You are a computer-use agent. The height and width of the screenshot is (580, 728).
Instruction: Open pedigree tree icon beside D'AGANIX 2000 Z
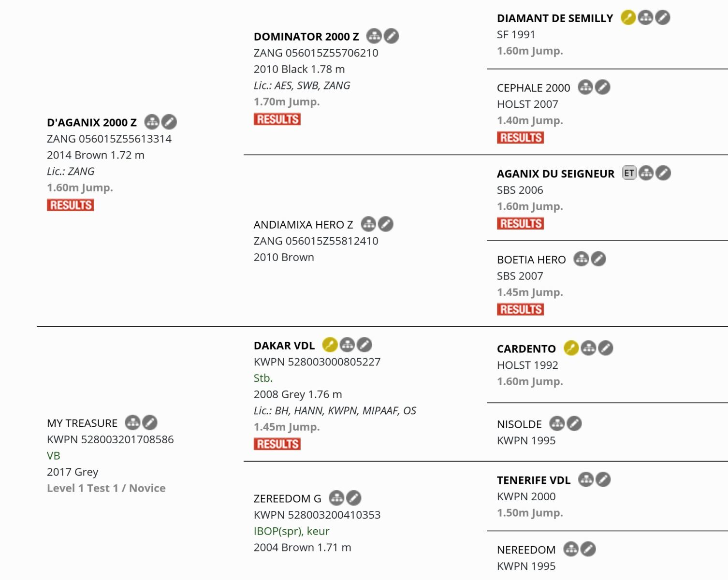tap(152, 122)
